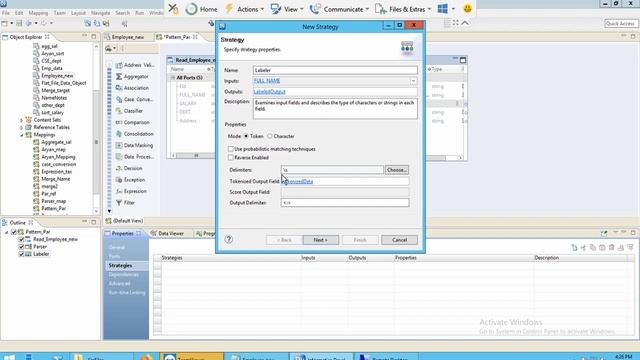Click the TeamViewer smiley feedback icon

pos(467,9)
